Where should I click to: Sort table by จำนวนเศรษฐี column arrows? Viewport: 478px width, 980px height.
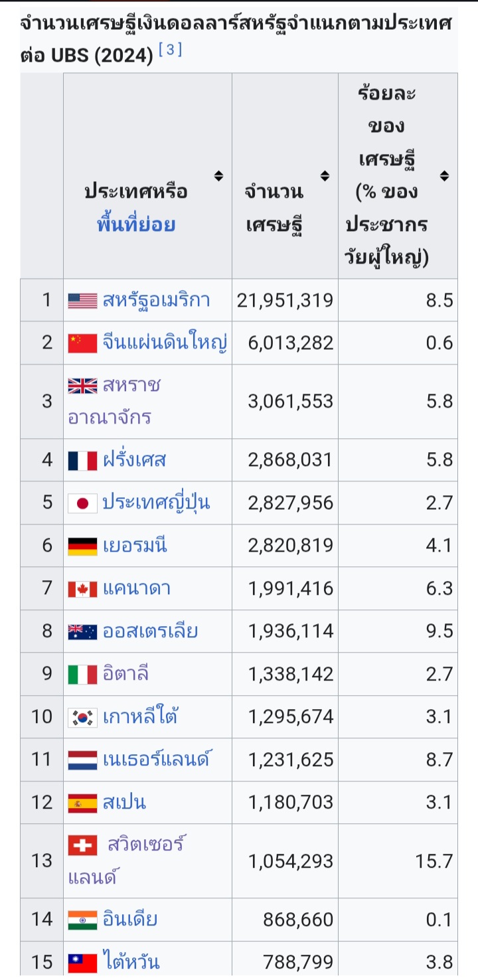coord(325,176)
